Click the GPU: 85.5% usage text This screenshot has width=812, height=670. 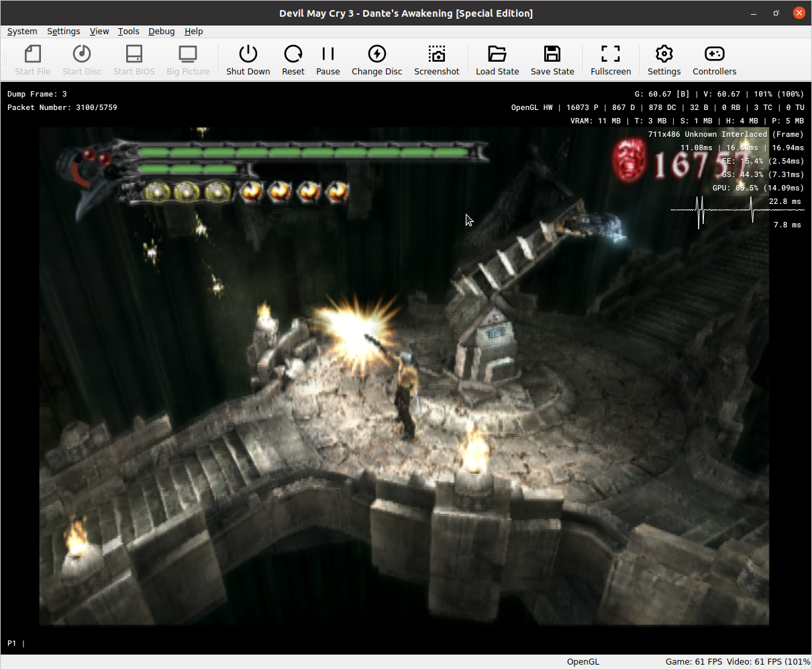(758, 188)
